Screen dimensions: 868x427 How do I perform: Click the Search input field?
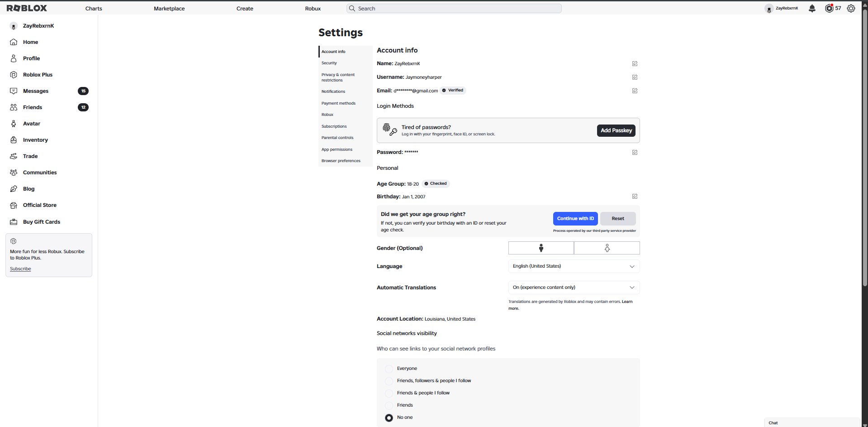(454, 9)
